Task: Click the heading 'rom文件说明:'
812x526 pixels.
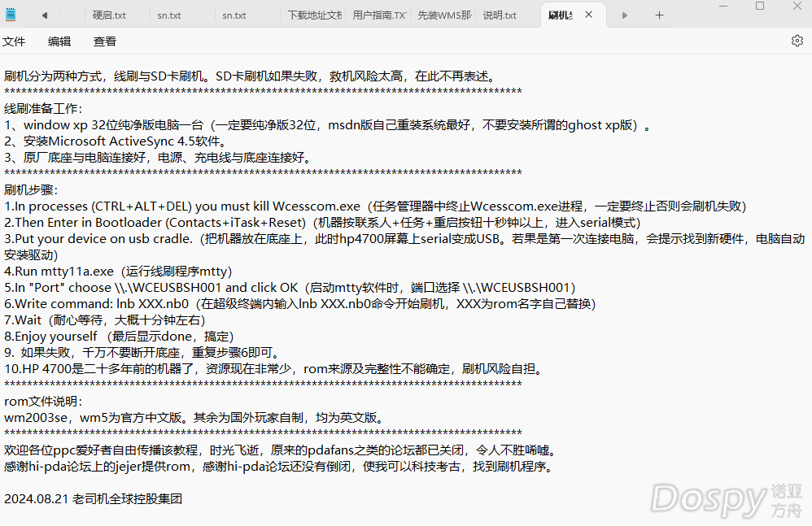Action: point(43,402)
